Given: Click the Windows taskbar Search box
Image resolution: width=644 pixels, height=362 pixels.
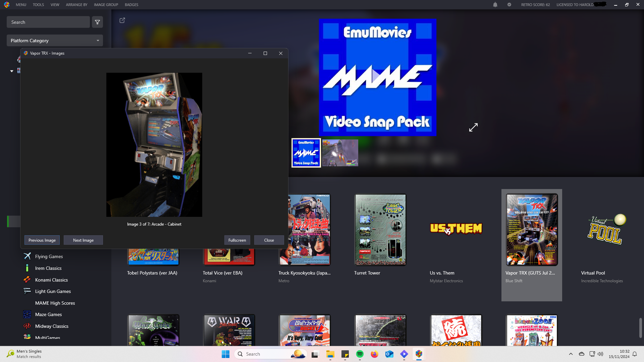Looking at the screenshot, I should (271, 354).
